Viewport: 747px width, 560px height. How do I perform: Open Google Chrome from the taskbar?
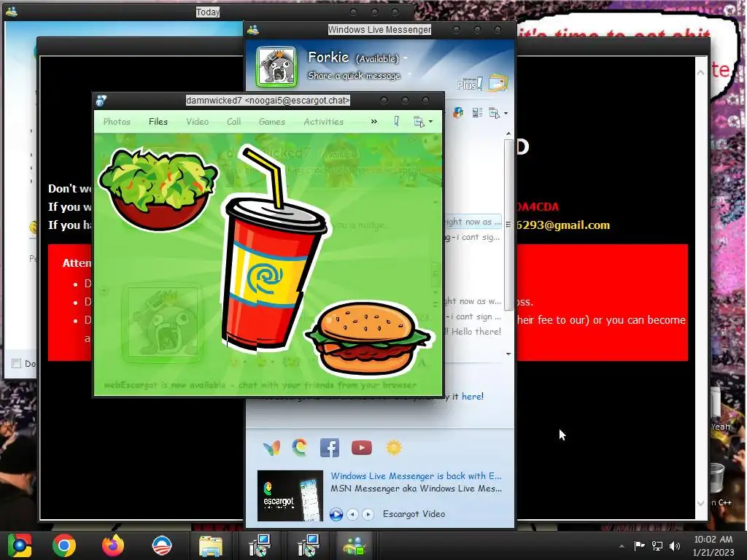pos(64,545)
